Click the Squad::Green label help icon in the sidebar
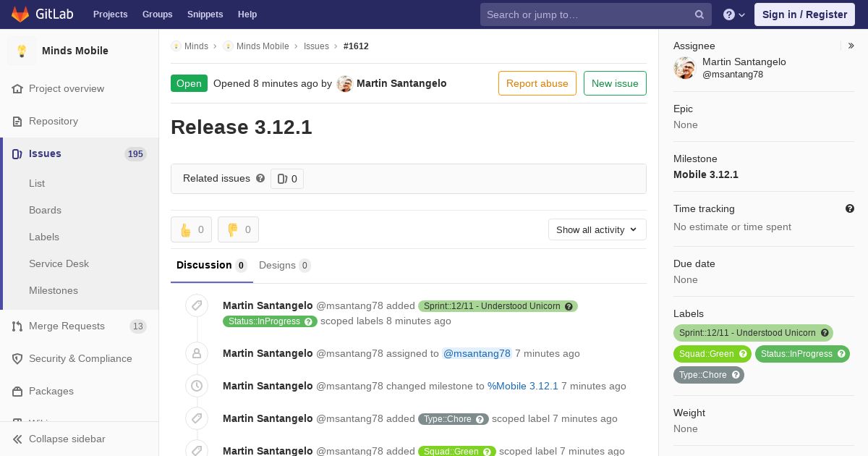 (742, 354)
